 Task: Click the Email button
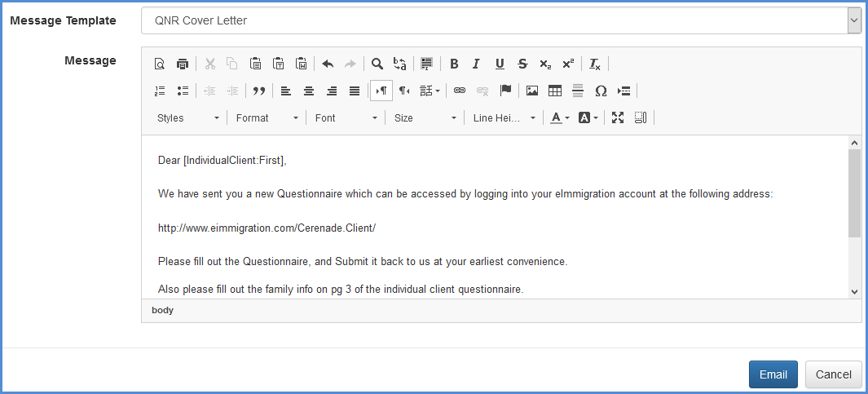click(x=773, y=374)
